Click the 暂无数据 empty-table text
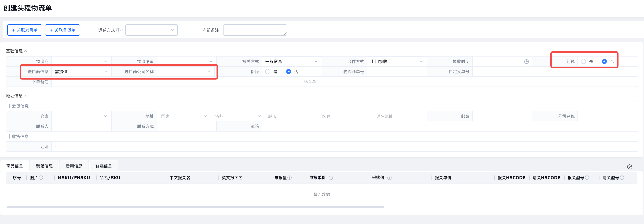This screenshot has height=224, width=644. tap(321, 194)
